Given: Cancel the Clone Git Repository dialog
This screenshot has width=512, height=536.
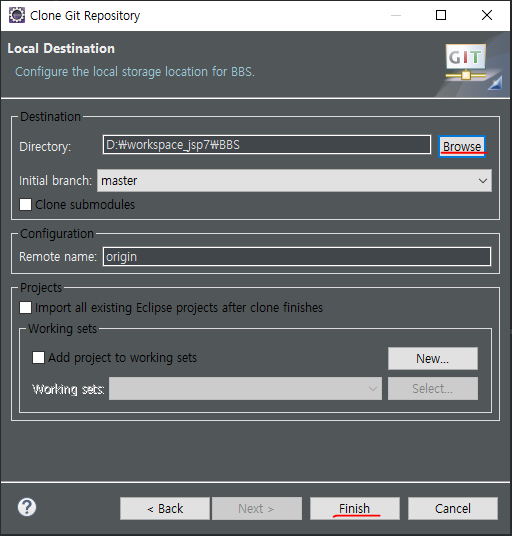Looking at the screenshot, I should [453, 509].
